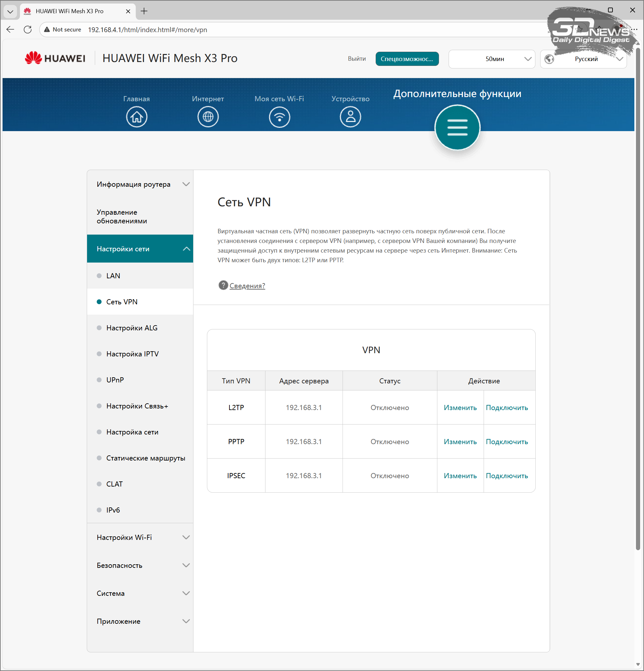Open the Home (Главная) icon
This screenshot has width=644, height=671.
coord(137,117)
